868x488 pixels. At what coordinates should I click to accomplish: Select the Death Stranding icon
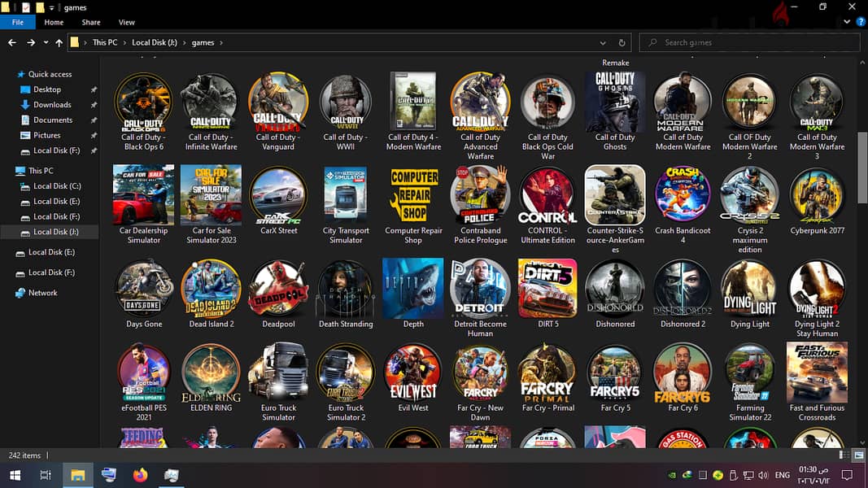(346, 288)
